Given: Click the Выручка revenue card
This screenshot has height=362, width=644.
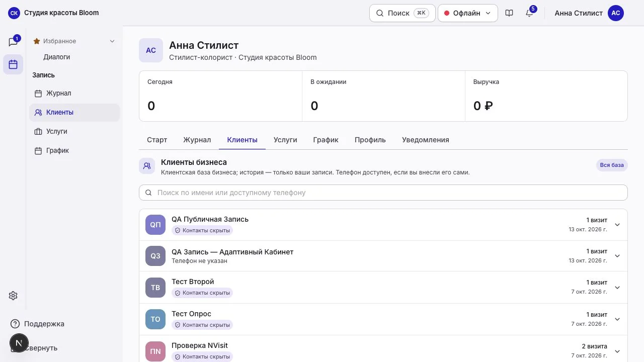Looking at the screenshot, I should pos(546,96).
